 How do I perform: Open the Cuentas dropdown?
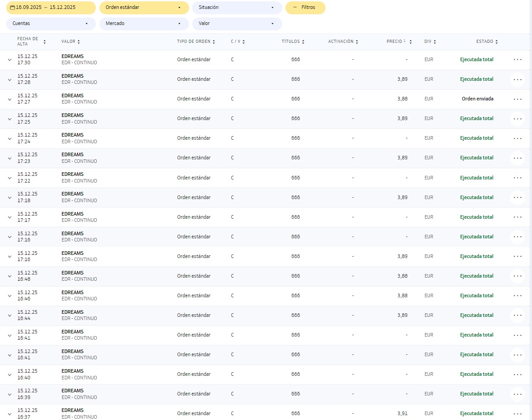[51, 24]
